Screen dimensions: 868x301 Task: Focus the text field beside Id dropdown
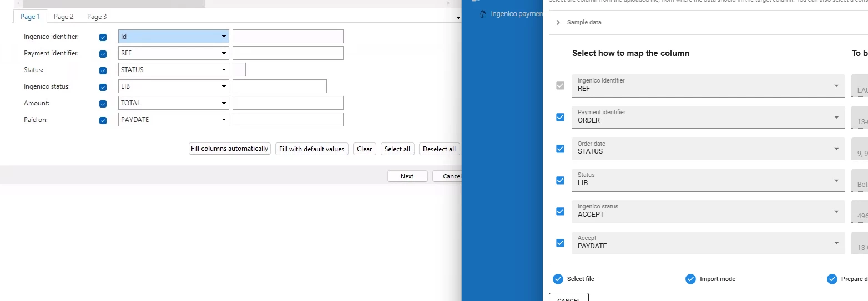(288, 37)
